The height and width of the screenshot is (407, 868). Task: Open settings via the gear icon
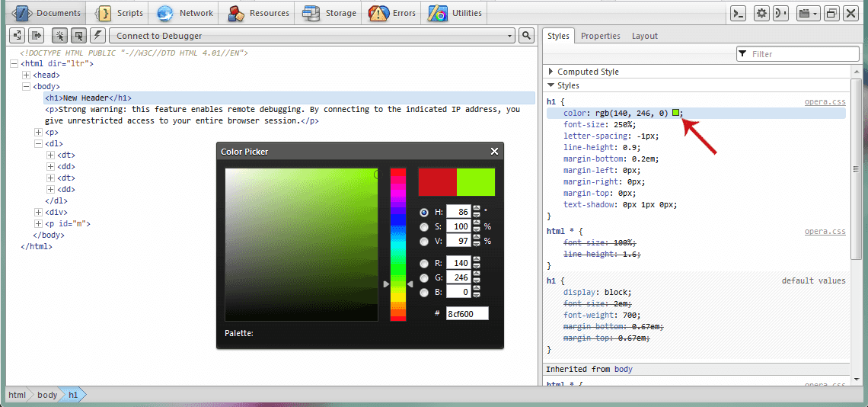click(x=761, y=13)
